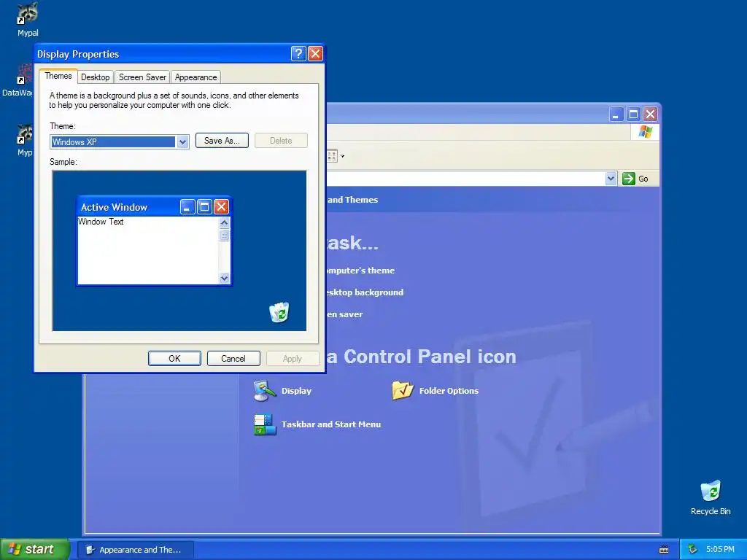Click the sample Active Window minimize button
This screenshot has height=560, width=747.
[x=187, y=206]
